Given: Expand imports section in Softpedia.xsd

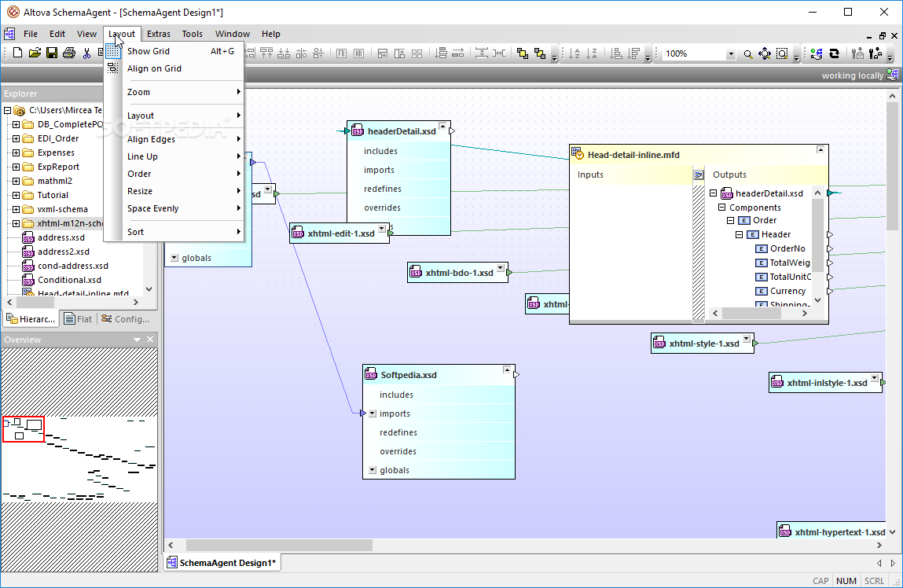Looking at the screenshot, I should (x=373, y=413).
